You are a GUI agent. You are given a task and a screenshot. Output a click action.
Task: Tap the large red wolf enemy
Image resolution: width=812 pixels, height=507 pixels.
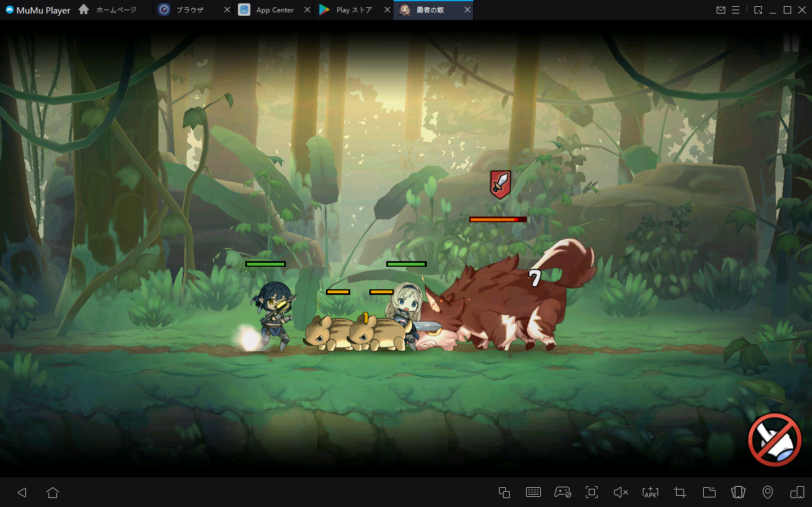(507, 299)
